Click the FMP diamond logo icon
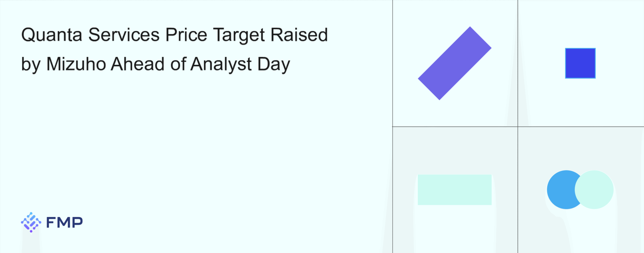Screen dimensions: 644x253 pyautogui.click(x=31, y=222)
